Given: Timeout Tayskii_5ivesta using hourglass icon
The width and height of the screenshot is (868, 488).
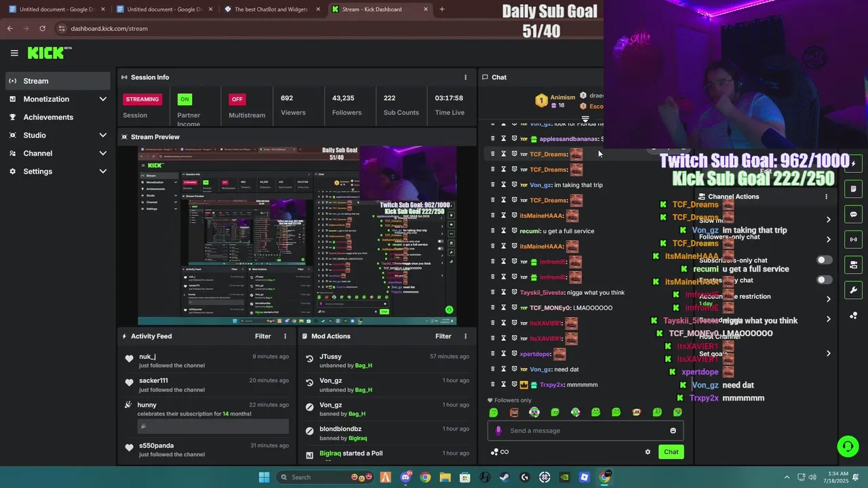Looking at the screenshot, I should tap(503, 292).
